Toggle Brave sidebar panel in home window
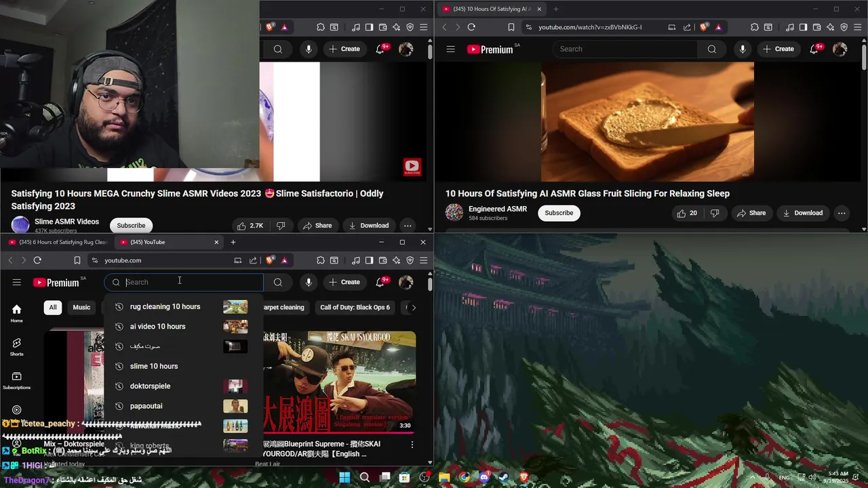 [370, 260]
